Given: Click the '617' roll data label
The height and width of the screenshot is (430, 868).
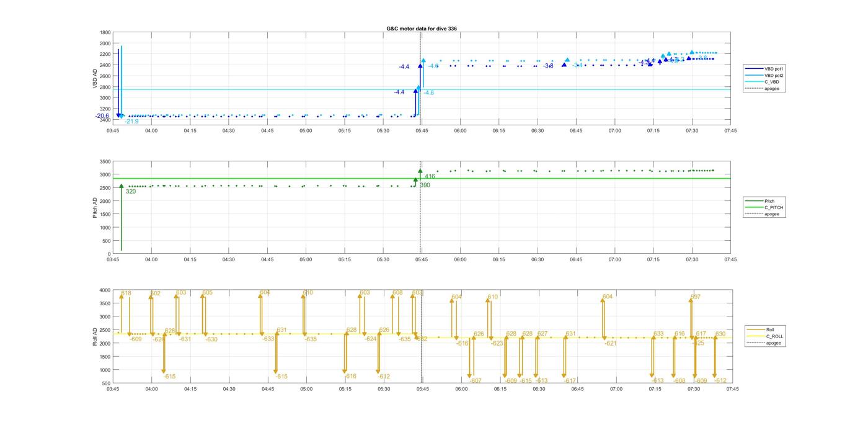Looking at the screenshot, I should [701, 334].
